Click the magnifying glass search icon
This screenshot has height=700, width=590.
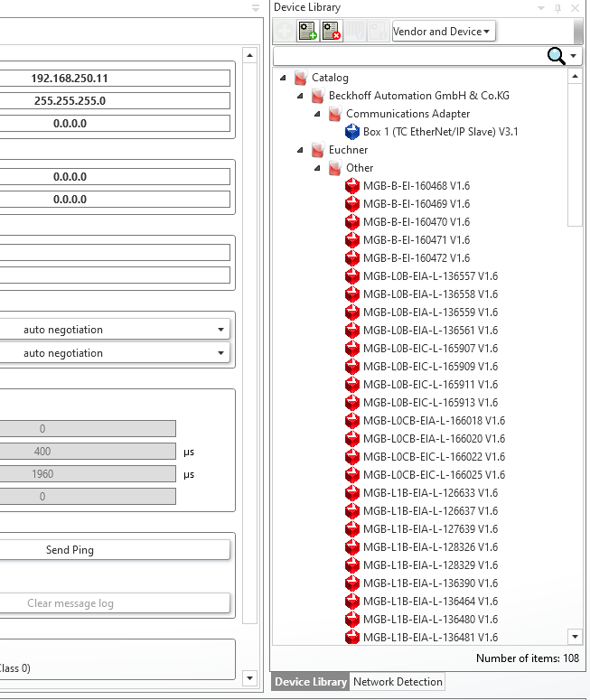[557, 57]
